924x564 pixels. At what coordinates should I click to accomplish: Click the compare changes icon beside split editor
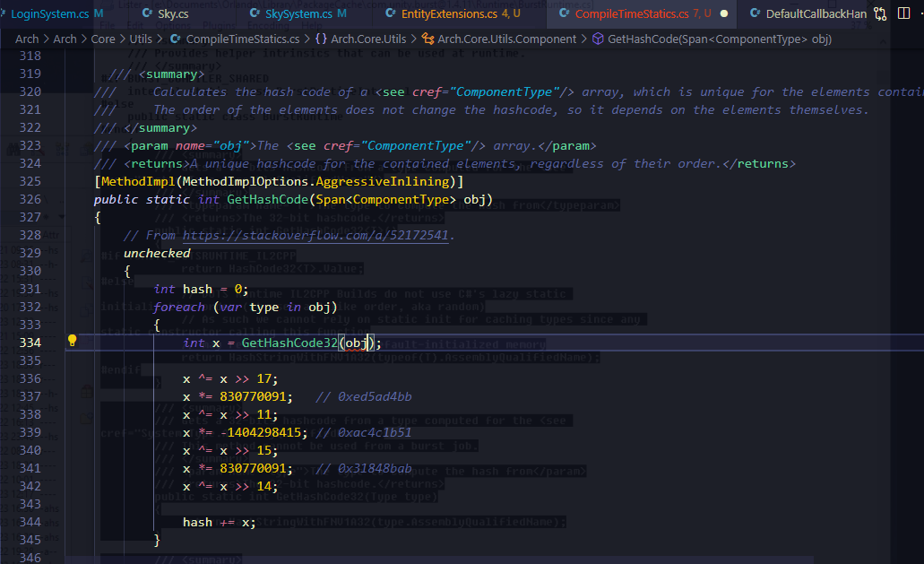point(880,12)
